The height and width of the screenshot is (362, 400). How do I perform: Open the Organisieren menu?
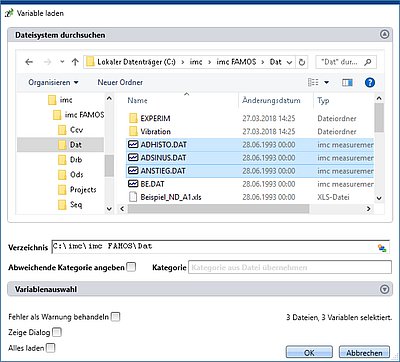click(x=53, y=82)
